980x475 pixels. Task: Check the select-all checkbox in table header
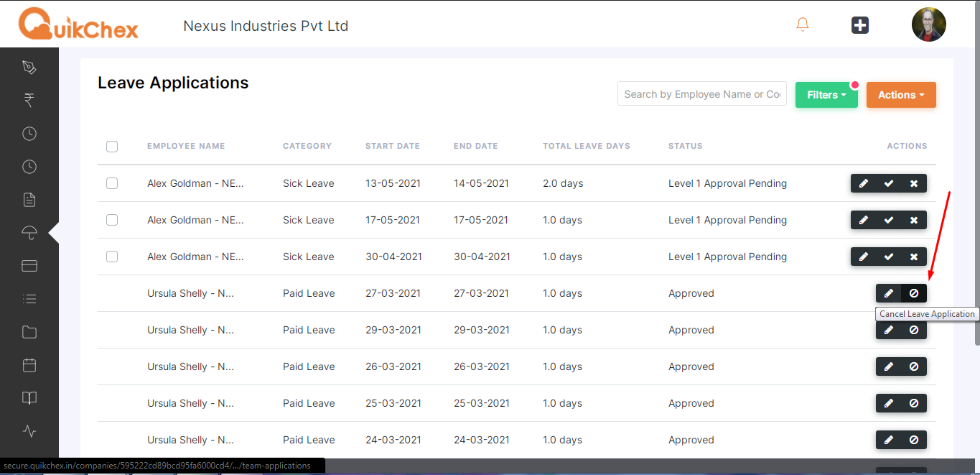112,146
